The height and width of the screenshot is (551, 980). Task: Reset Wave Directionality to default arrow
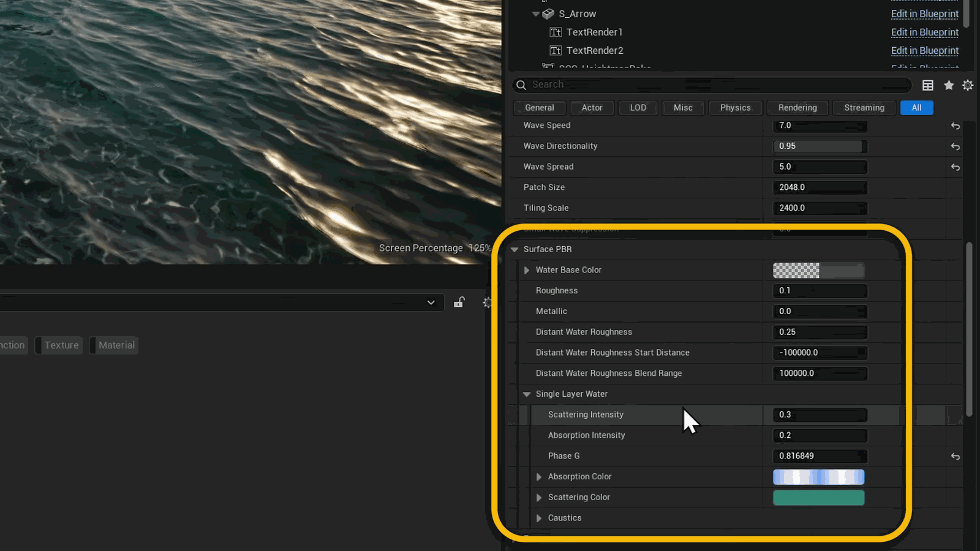pyautogui.click(x=956, y=146)
